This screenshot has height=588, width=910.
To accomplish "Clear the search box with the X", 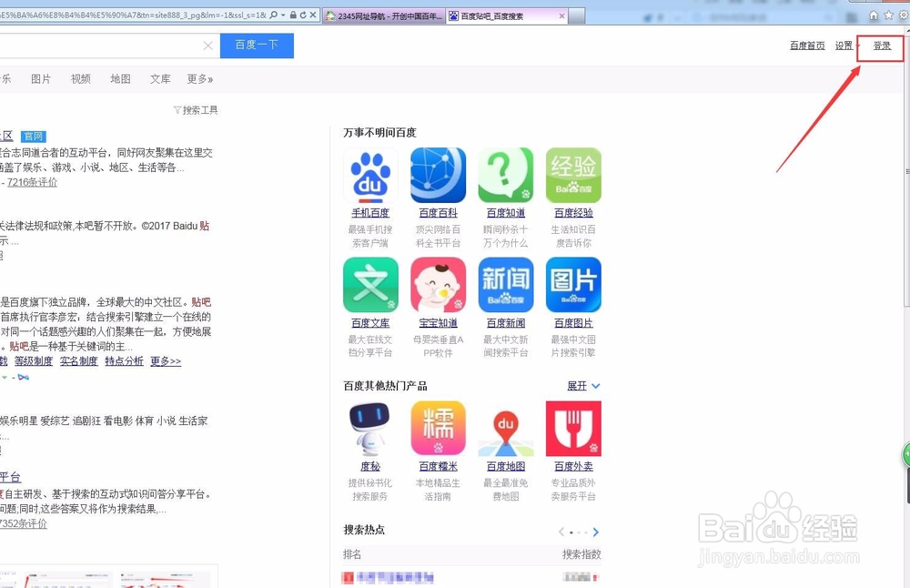I will pyautogui.click(x=207, y=45).
